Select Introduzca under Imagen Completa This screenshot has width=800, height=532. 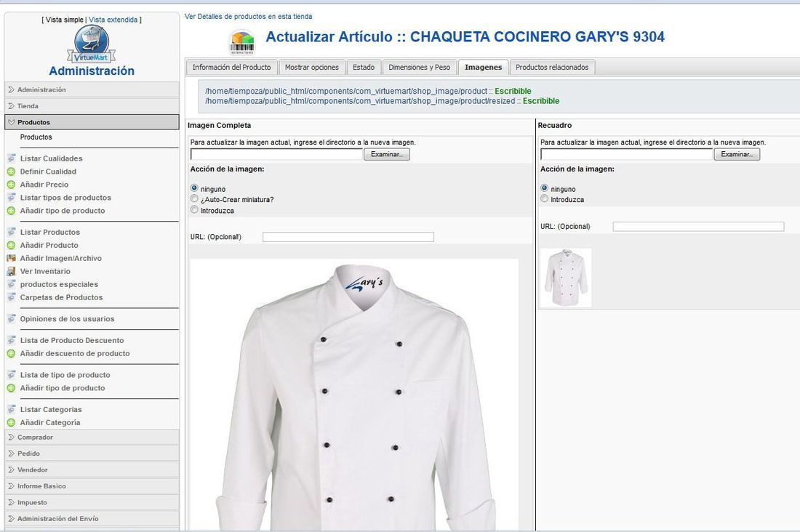pyautogui.click(x=194, y=209)
